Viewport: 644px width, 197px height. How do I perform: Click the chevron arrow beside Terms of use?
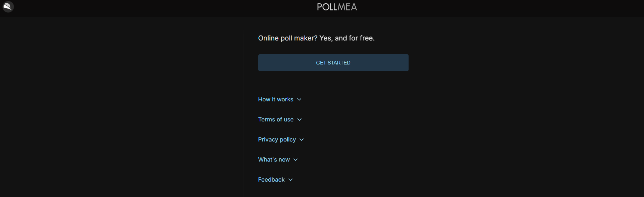point(299,120)
